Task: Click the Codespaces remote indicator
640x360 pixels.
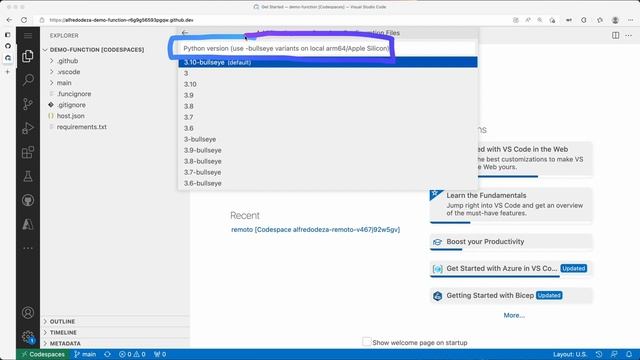Action: [43, 354]
